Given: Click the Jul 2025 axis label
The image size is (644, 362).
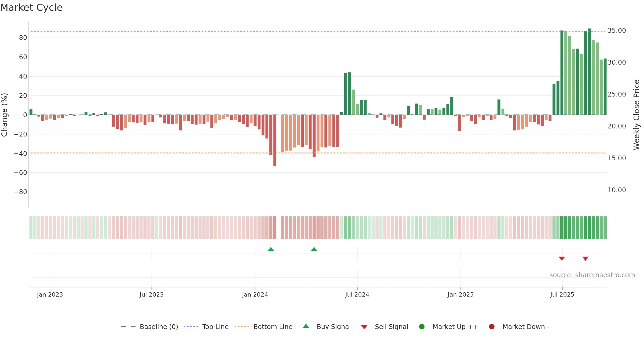Looking at the screenshot, I should click(562, 295).
